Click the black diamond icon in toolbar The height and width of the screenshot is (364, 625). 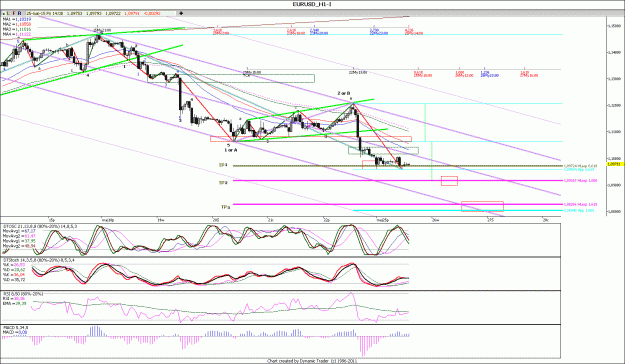point(181,13)
